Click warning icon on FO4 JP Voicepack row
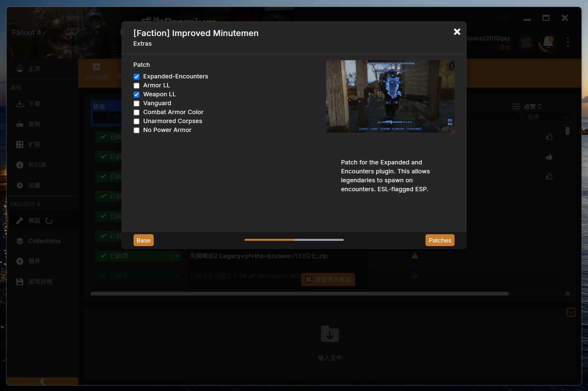 414,275
